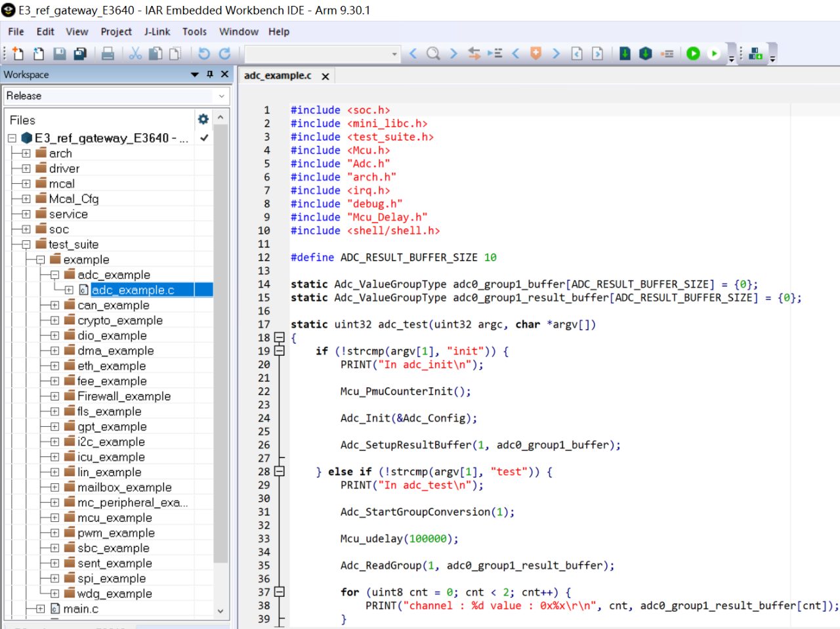Collapse the test_suite folder node
The image size is (840, 629).
click(26, 245)
